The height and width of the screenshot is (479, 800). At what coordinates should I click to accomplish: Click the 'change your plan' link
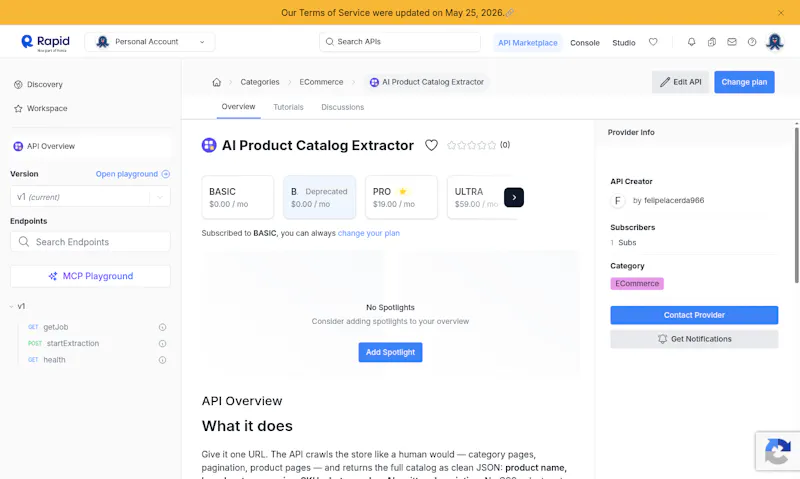[368, 233]
